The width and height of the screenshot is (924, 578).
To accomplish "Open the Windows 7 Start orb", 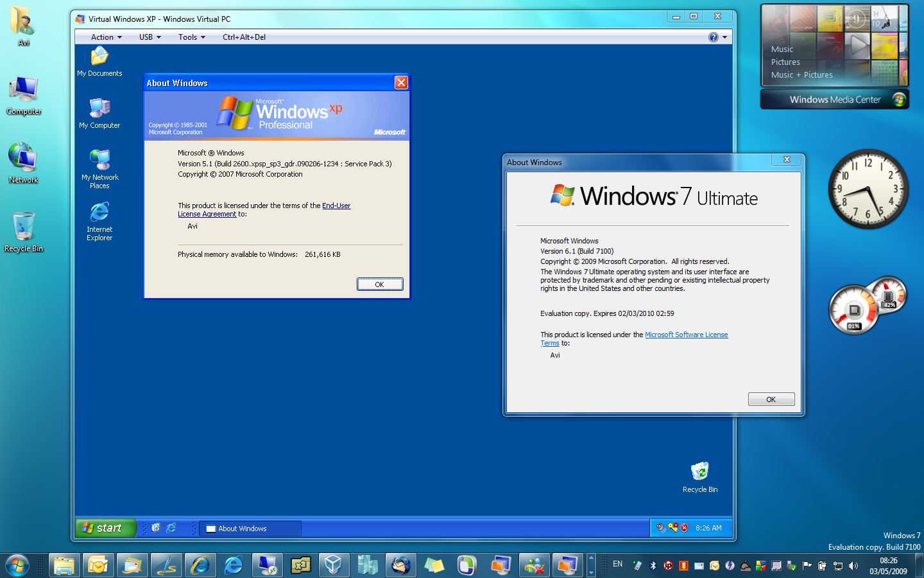I will point(17,566).
